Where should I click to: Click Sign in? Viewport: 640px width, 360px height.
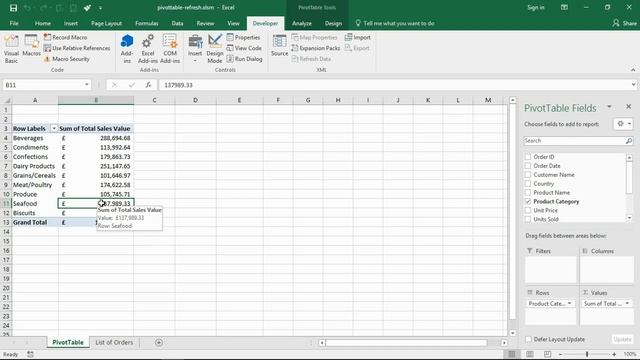click(x=536, y=7)
